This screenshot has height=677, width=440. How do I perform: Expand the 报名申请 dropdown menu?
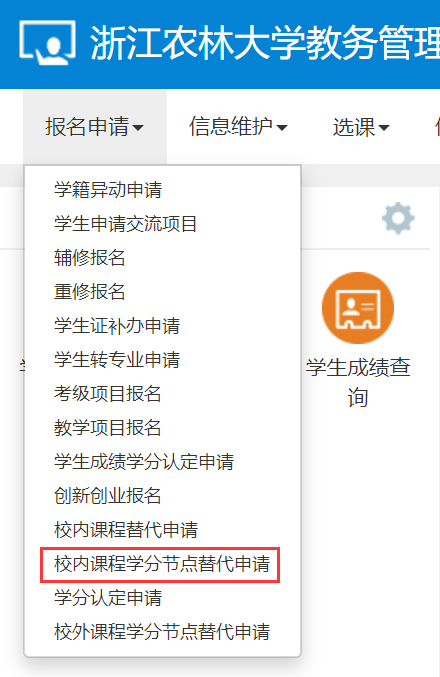(95, 127)
